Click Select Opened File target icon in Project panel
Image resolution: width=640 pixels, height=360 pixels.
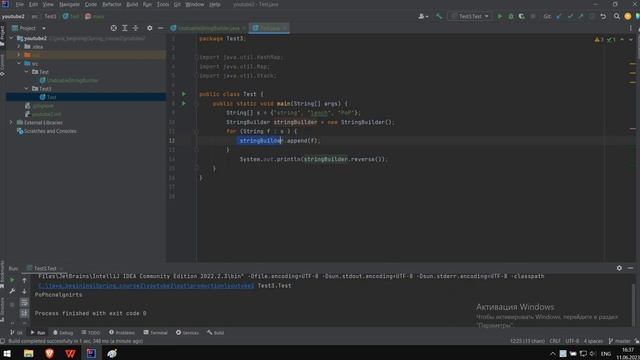click(113, 28)
